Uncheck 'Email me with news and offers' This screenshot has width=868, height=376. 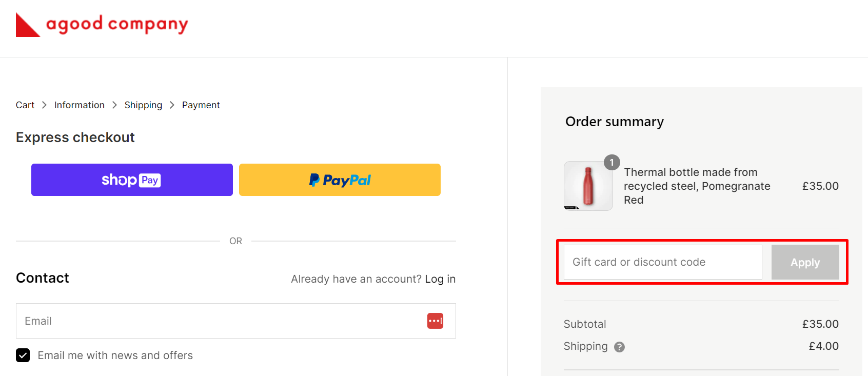[23, 355]
